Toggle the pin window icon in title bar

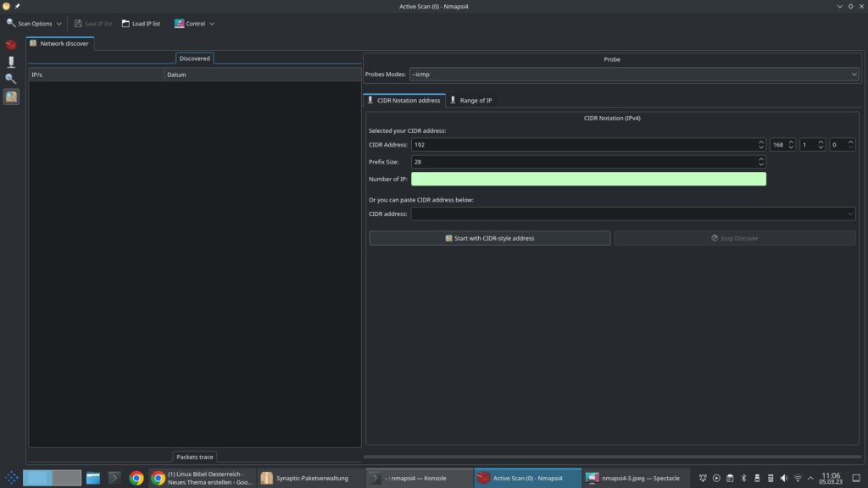pyautogui.click(x=17, y=6)
